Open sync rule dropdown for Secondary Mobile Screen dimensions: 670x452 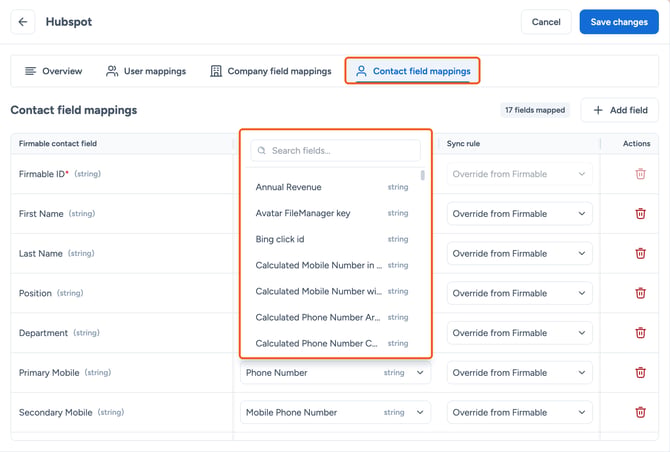520,412
